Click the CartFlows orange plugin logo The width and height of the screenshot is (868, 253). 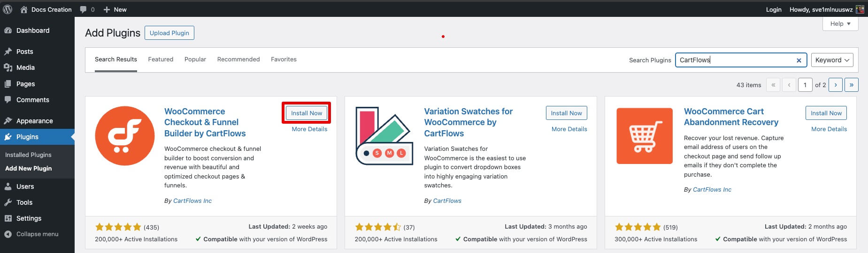tap(125, 136)
